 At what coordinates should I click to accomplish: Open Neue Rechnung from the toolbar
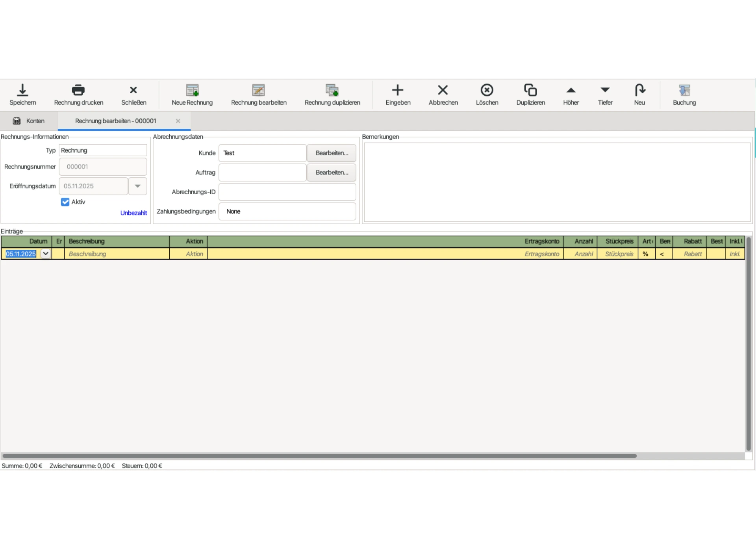(x=192, y=95)
